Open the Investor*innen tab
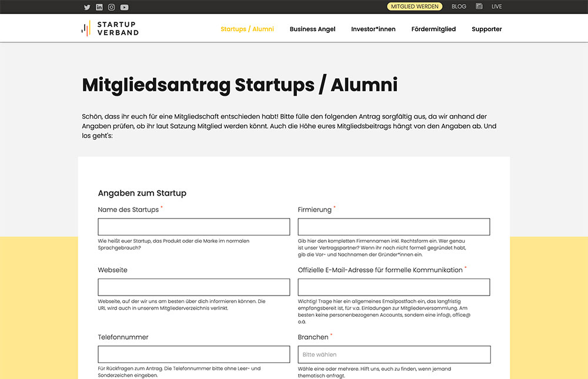 (373, 28)
